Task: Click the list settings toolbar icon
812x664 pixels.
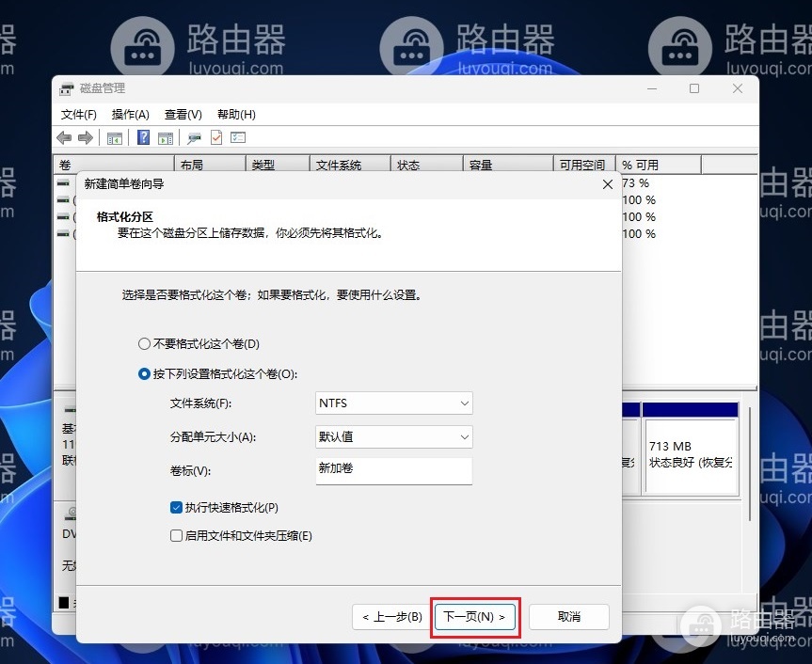Action: coord(238,137)
